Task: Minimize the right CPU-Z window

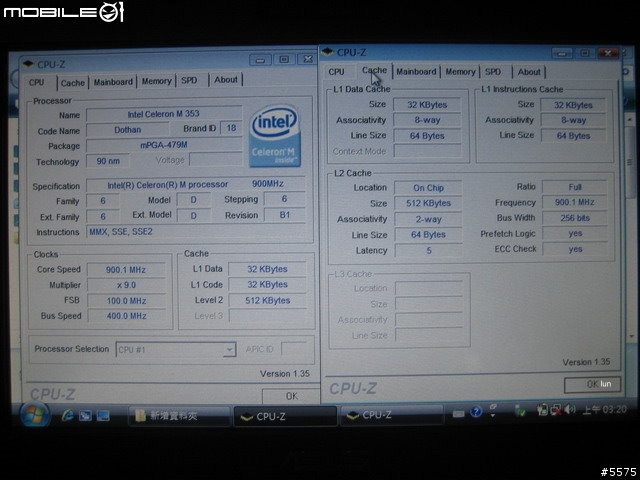Action: 562,53
